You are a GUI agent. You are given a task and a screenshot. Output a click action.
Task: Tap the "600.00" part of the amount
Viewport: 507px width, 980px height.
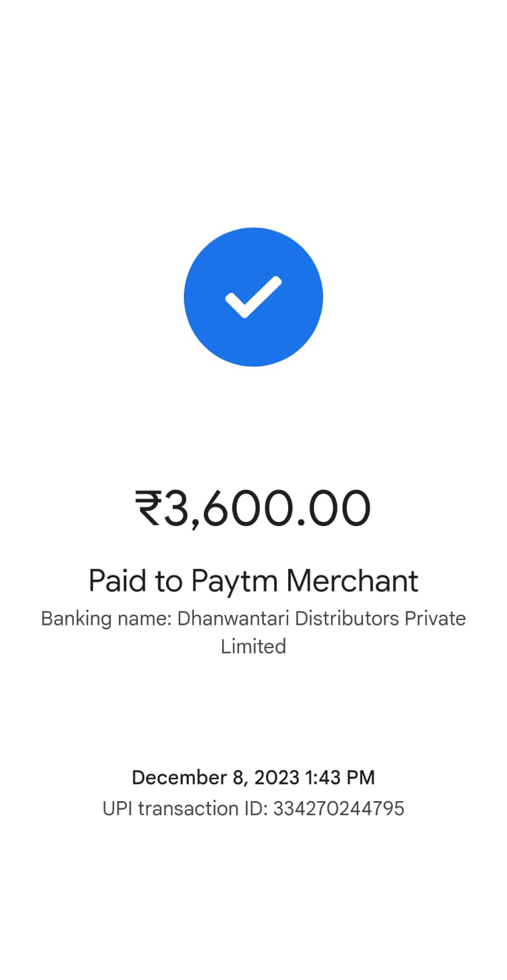(287, 508)
